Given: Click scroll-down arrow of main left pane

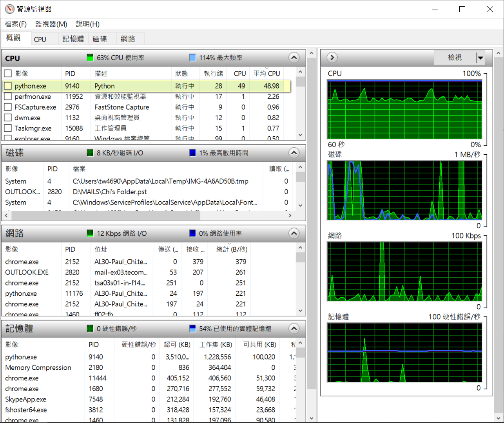Looking at the screenshot, I should tap(312, 418).
